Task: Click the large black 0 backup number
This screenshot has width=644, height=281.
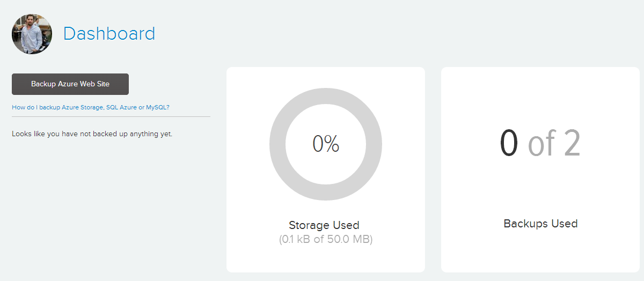Action: click(509, 144)
